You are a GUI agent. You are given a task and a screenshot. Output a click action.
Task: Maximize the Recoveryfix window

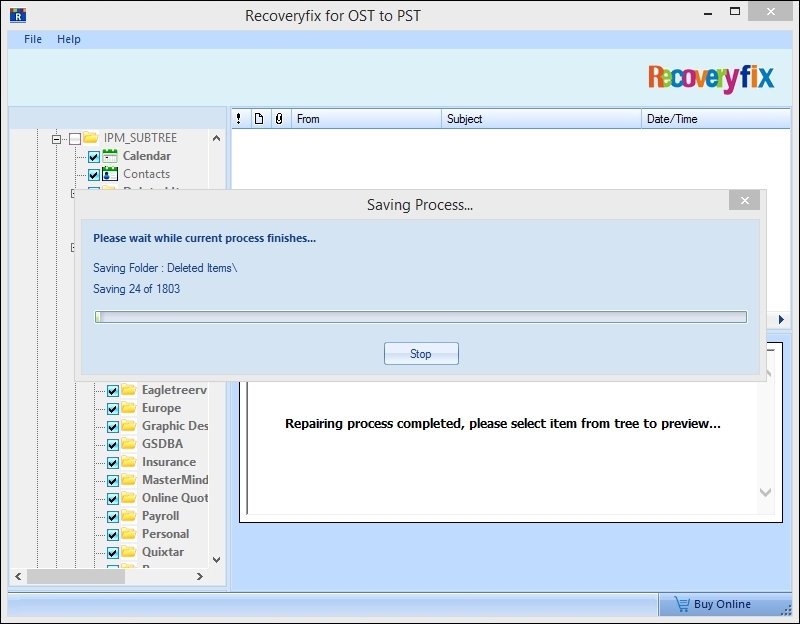point(735,11)
